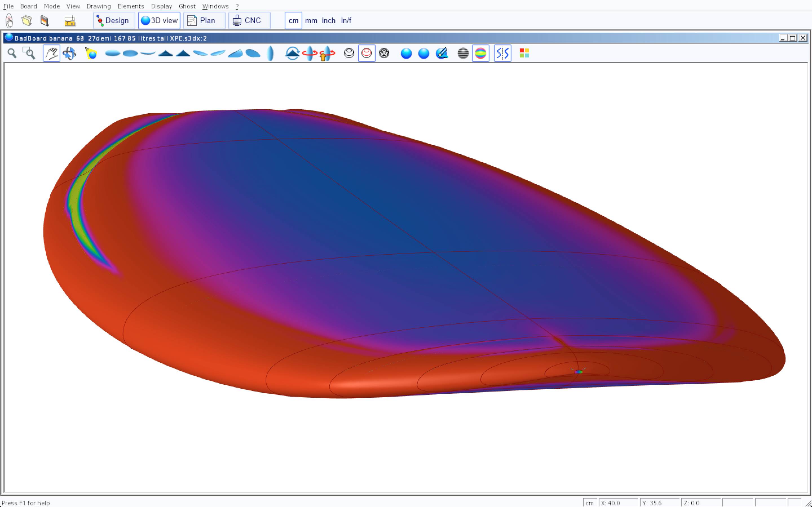Click the zoom magnifier tool
Screen dimensions: 812x507
point(12,53)
